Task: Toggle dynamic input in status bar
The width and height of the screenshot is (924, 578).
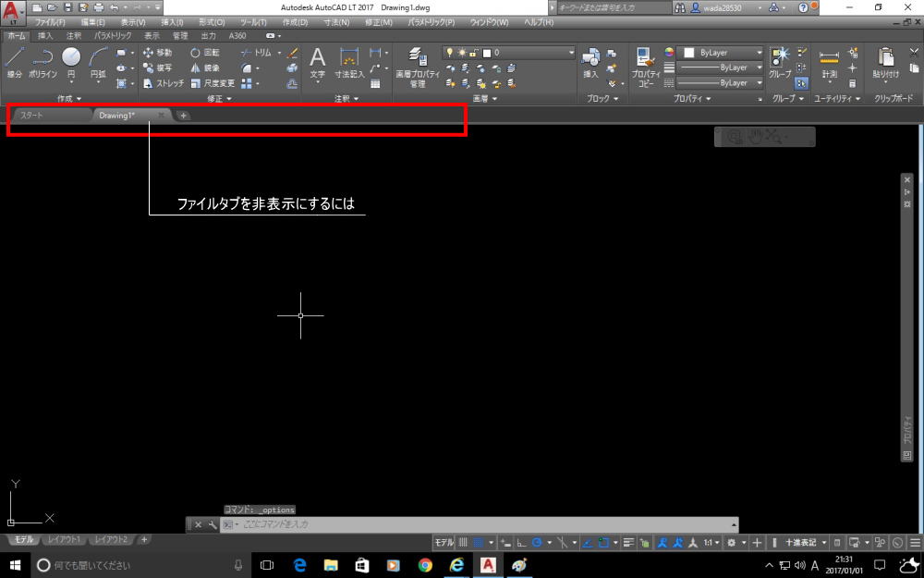Action: [x=506, y=543]
